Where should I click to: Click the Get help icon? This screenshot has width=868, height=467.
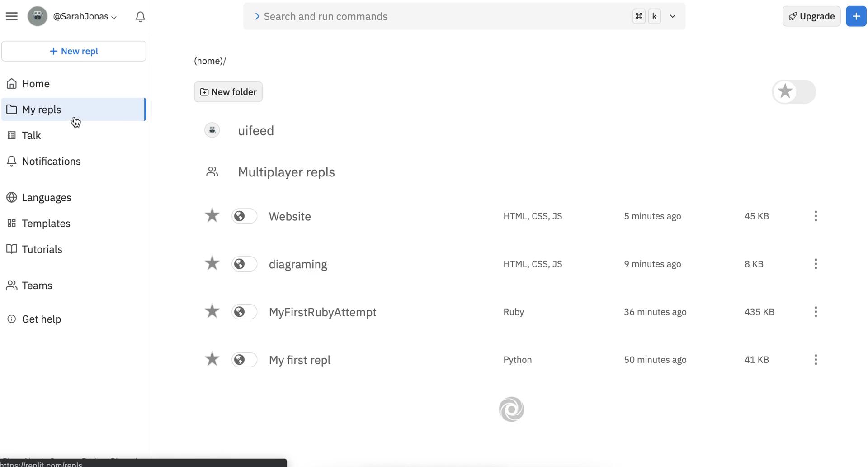(x=11, y=319)
